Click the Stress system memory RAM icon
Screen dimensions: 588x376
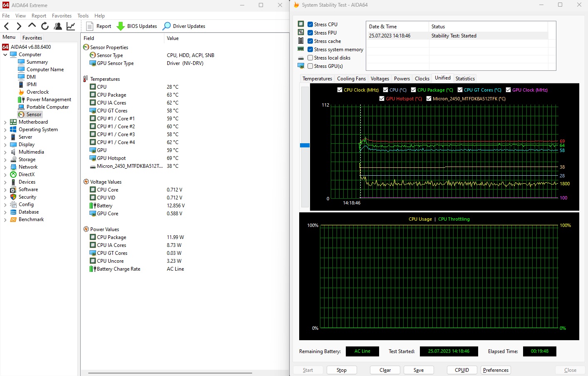301,49
